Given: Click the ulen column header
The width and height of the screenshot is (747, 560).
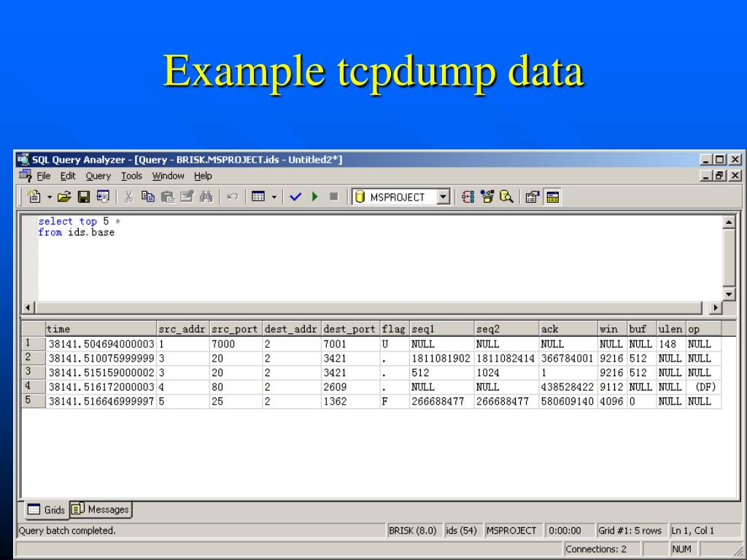Looking at the screenshot, I should point(671,329).
